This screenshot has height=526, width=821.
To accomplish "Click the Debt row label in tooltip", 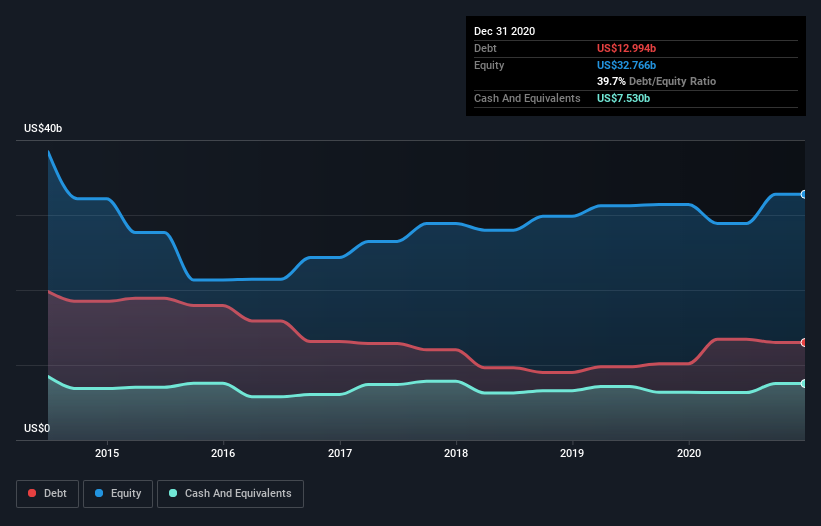I will tap(485, 48).
